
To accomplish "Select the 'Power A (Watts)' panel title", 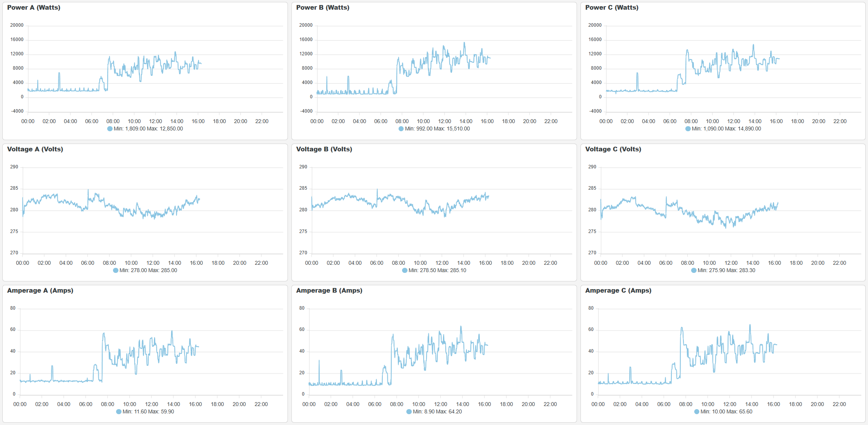I will coord(34,8).
